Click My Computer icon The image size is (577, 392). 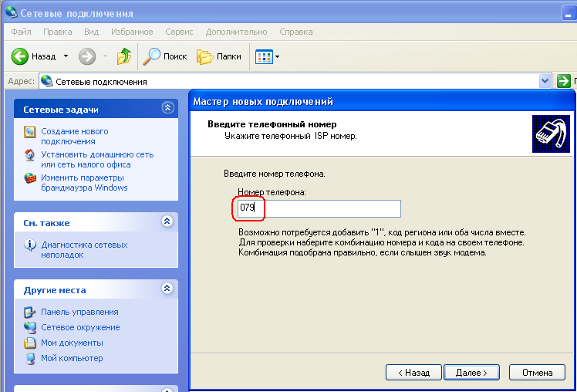tap(31, 358)
